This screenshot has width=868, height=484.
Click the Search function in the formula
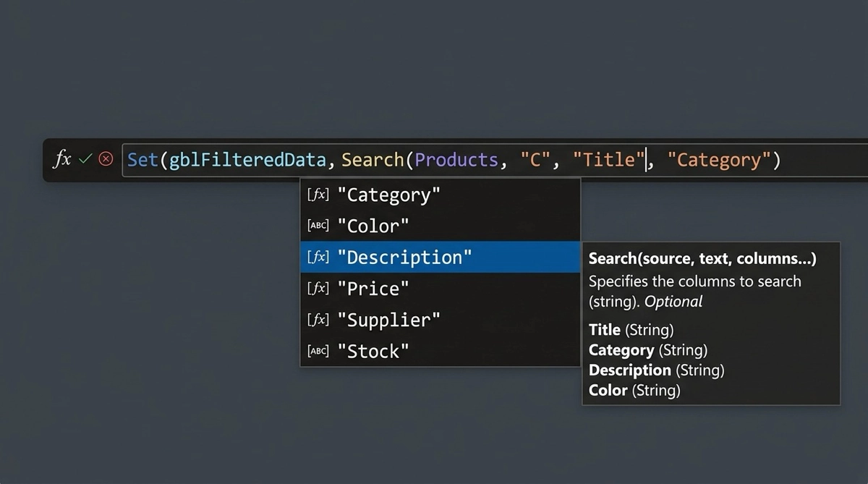(x=373, y=160)
